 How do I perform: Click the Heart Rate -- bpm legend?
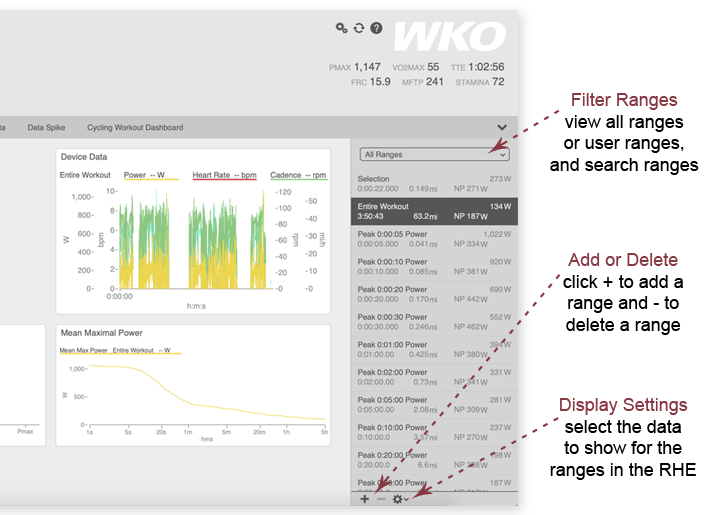[x=224, y=175]
